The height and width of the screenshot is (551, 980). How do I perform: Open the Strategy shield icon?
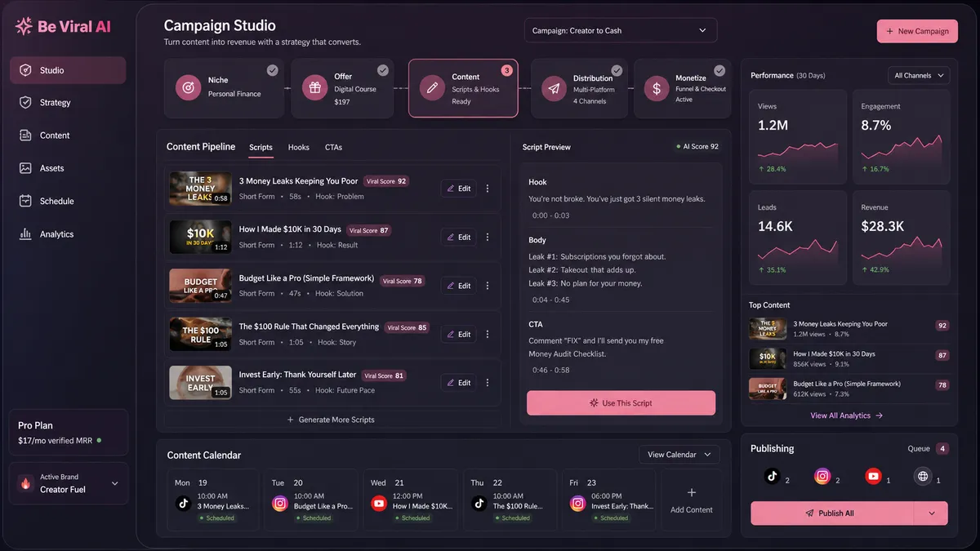point(24,103)
